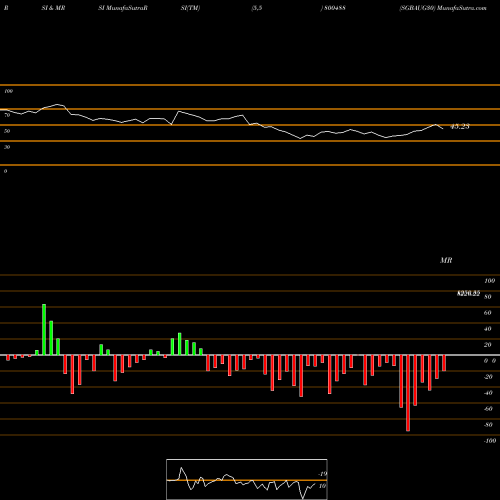Click the RSI axis label 70
This screenshot has width=500, height=500.
point(7,115)
